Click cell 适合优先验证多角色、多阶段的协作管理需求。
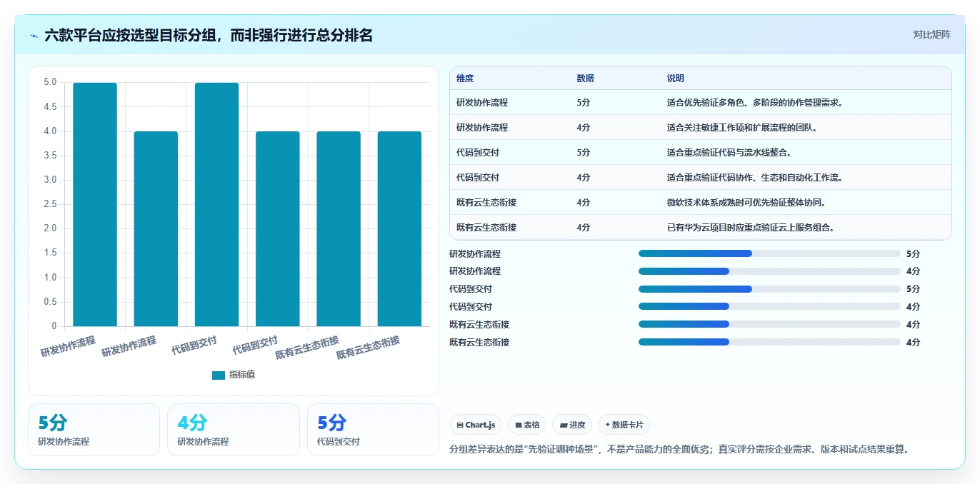This screenshot has width=980, height=484. (x=755, y=103)
